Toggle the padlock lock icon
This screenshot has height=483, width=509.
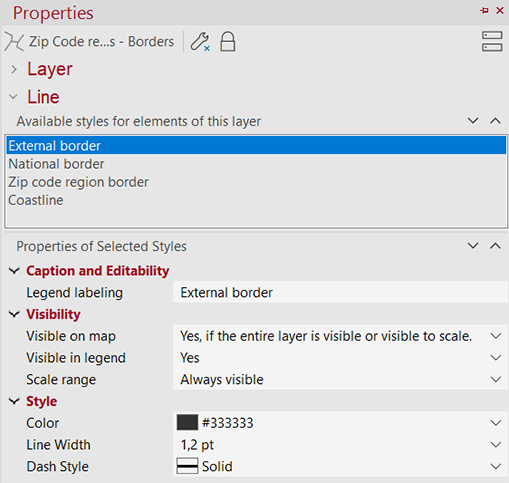(x=228, y=42)
